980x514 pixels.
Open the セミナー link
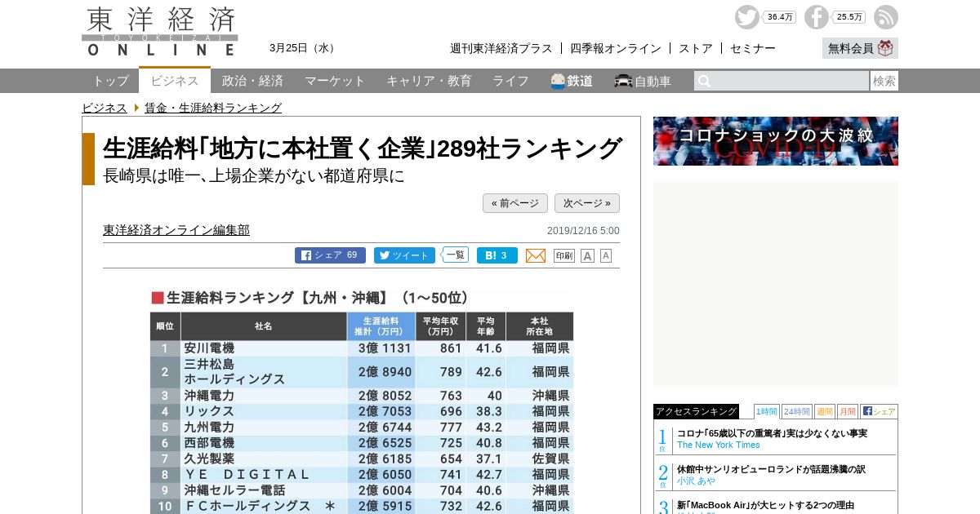(753, 48)
